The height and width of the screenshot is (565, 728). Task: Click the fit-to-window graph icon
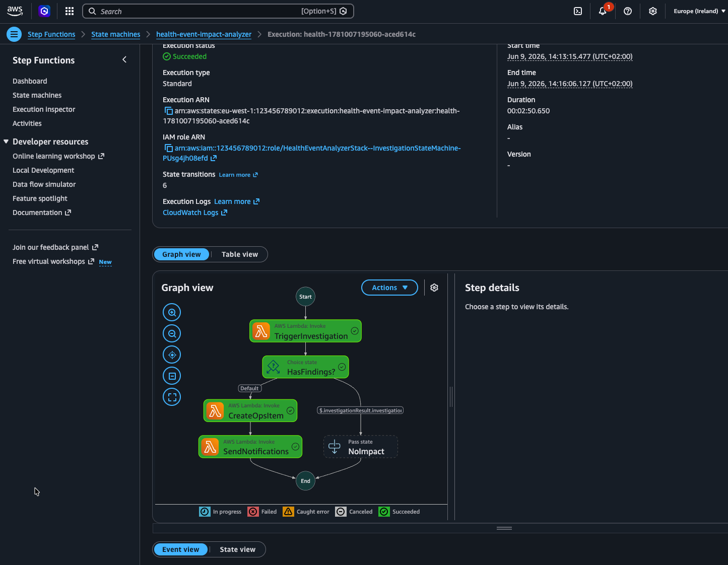(172, 376)
